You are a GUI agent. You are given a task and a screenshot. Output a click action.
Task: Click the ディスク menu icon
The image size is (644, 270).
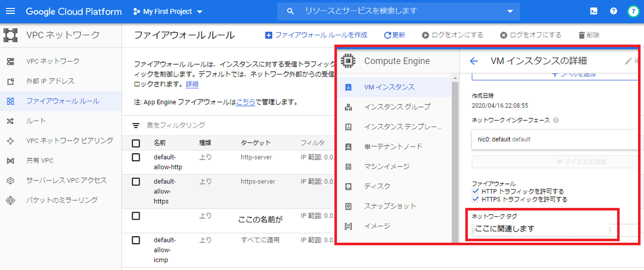[x=348, y=187]
